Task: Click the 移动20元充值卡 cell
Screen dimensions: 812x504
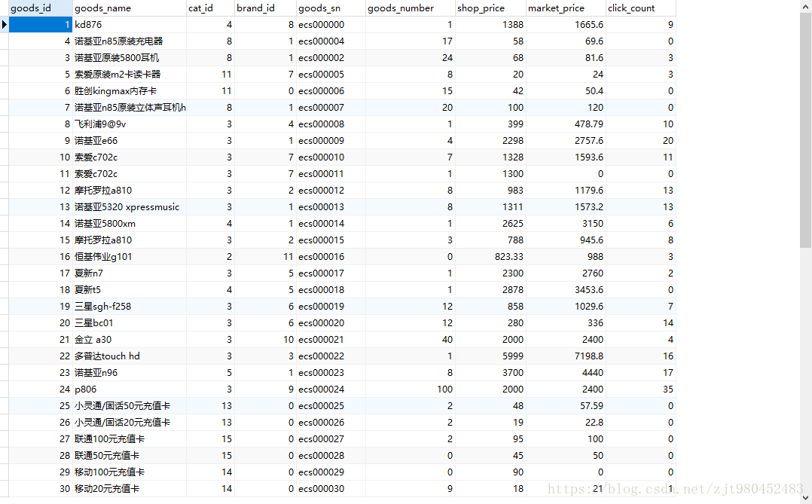Action: 130,488
